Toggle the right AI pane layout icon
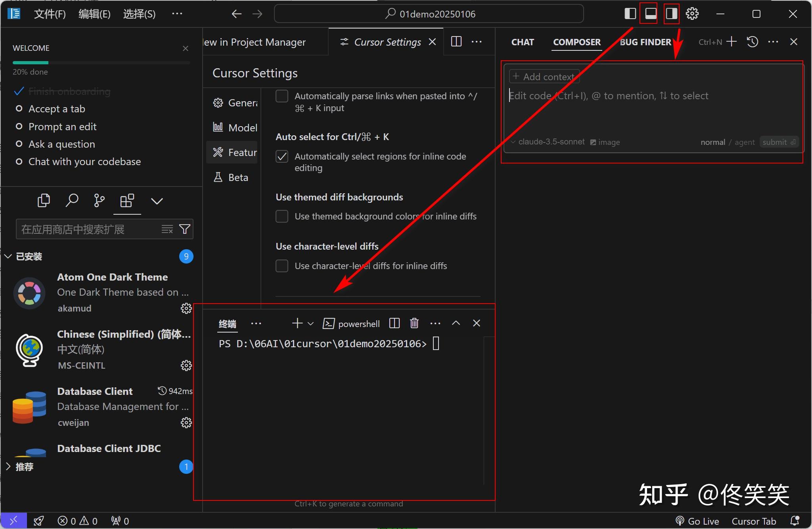This screenshot has height=529, width=812. (x=671, y=14)
